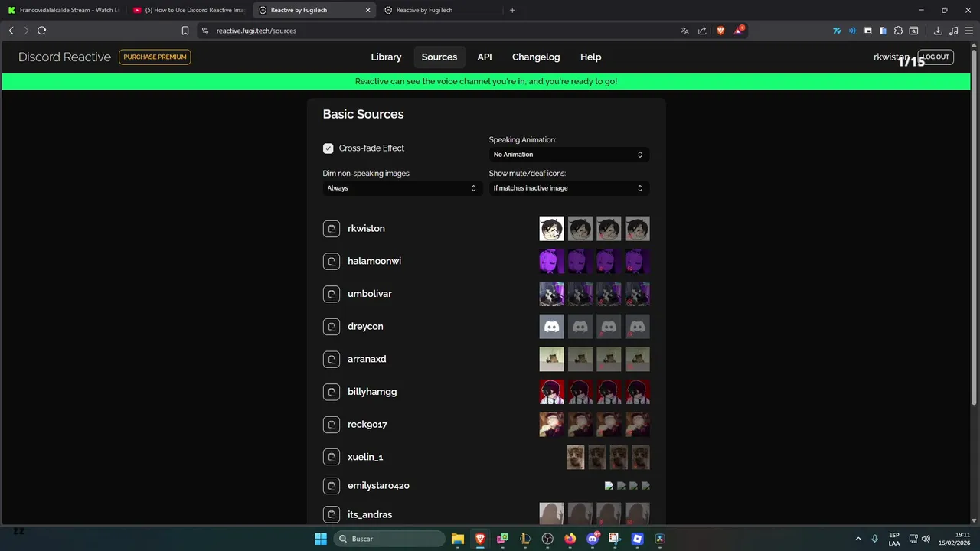Open Discord from the taskbar
Image resolution: width=980 pixels, height=551 pixels.
593,539
